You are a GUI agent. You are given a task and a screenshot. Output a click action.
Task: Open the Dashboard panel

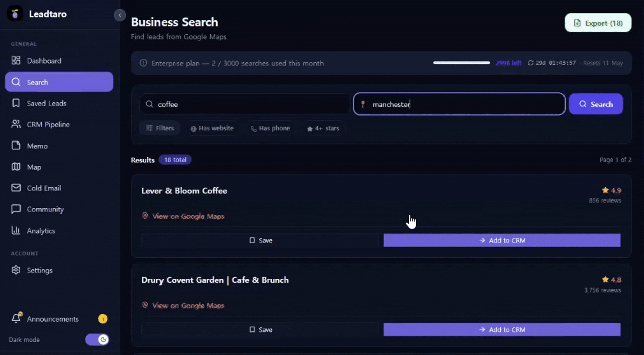[43, 60]
